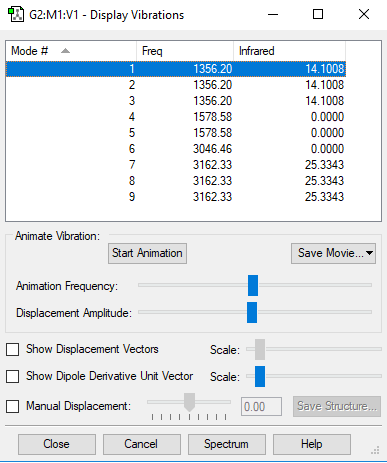Click the resize grip in dialog corner
Viewport: 387px width, 463px height.
pos(375,450)
